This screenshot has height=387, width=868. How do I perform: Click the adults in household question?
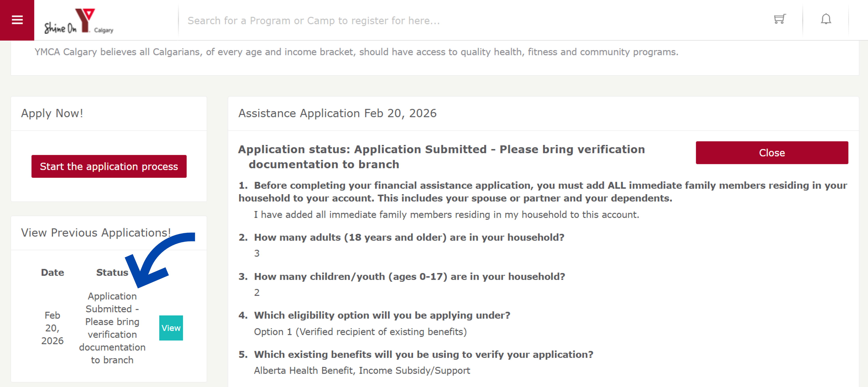(409, 237)
